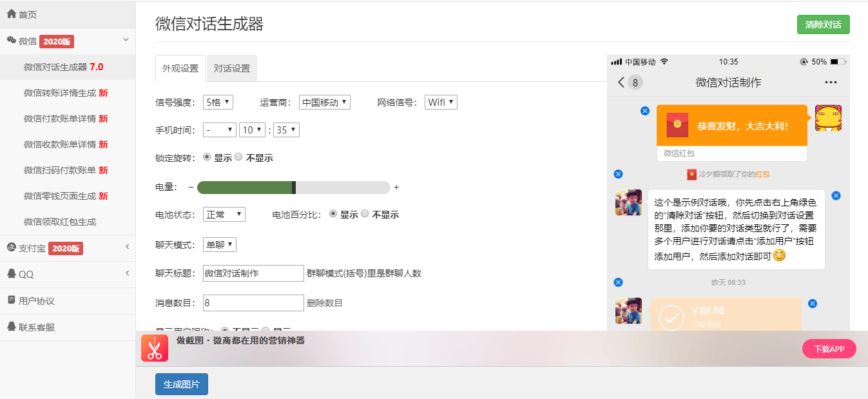Delete the example text message via blue X
The height and width of the screenshot is (399, 868).
836,196
